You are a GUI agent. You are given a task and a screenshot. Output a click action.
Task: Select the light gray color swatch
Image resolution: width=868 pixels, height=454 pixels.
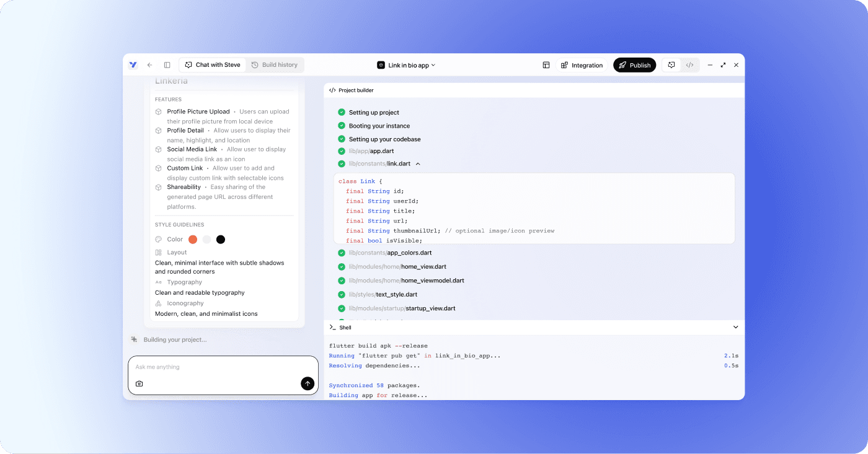point(206,240)
